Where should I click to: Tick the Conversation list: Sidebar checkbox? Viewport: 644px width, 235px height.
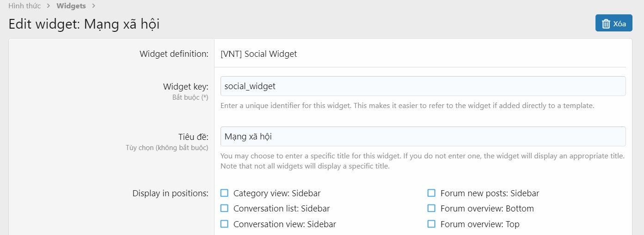225,208
